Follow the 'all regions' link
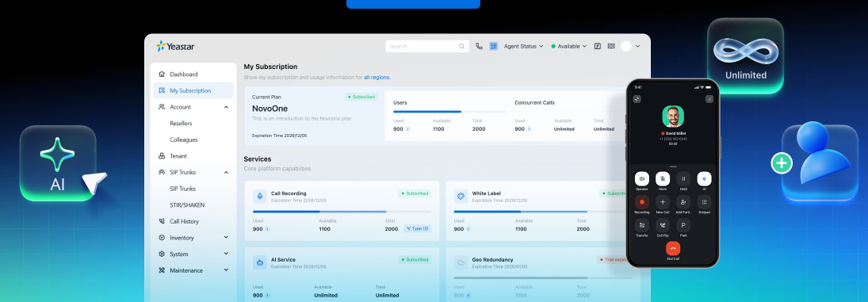868x302 pixels. pos(377,78)
